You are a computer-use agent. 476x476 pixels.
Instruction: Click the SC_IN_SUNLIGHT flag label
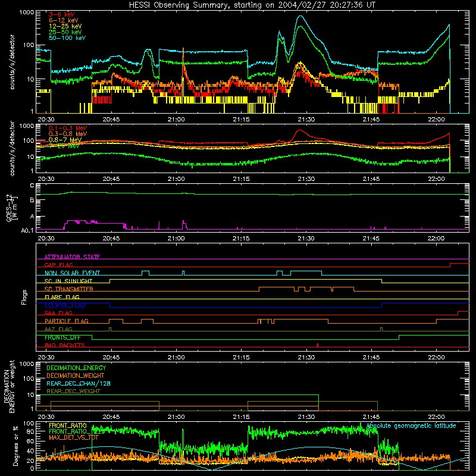coord(68,281)
